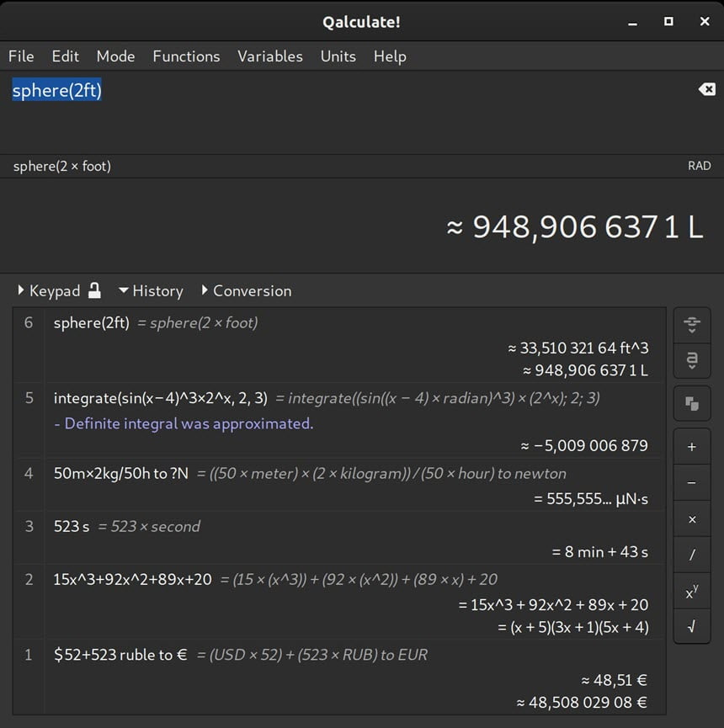
Task: Click the insert text button with 'a' icon
Action: pos(691,361)
